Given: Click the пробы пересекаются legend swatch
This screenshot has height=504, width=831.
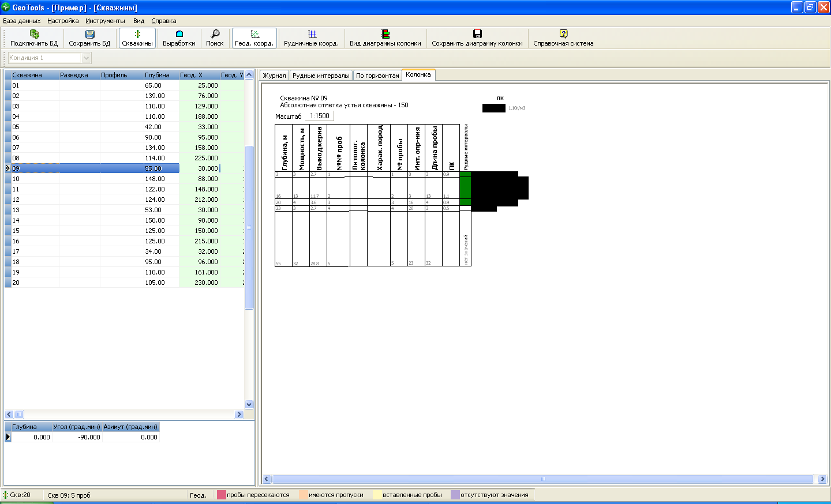Looking at the screenshot, I should [x=222, y=495].
